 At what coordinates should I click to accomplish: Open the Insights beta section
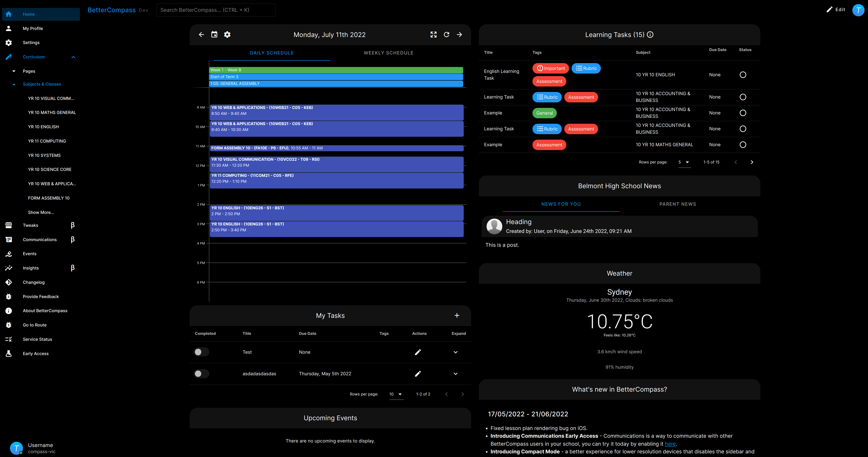coord(30,268)
